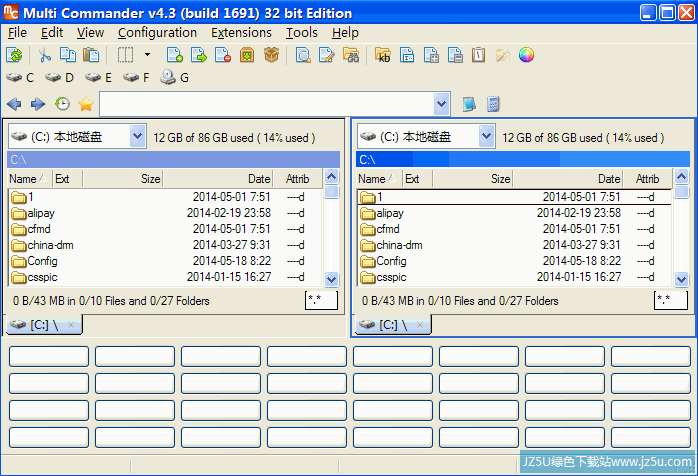Open the selection options dropdown arrow
The image size is (698, 476).
147,55
